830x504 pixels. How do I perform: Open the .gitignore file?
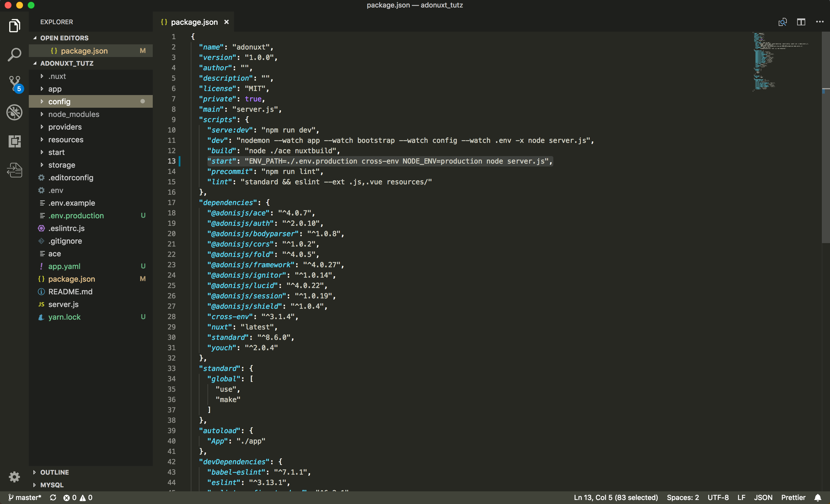(90, 241)
